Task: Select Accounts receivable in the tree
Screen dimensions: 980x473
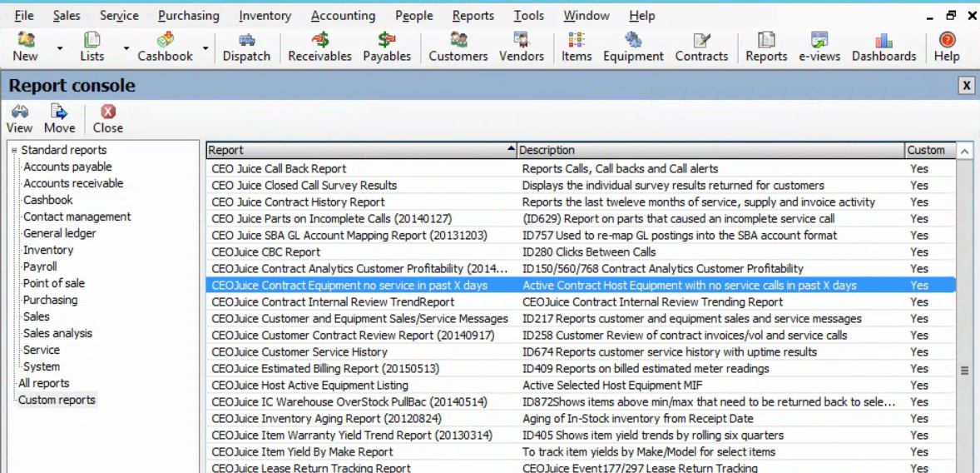Action: click(73, 183)
